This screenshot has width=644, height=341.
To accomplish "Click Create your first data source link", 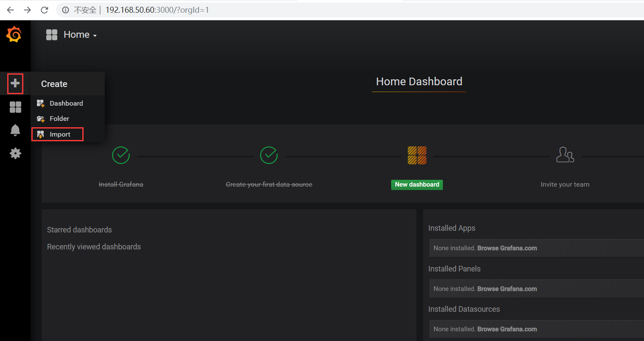I will click(x=269, y=184).
